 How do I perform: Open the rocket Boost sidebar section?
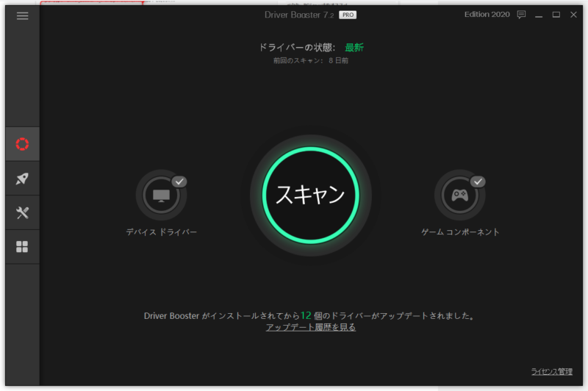(22, 179)
